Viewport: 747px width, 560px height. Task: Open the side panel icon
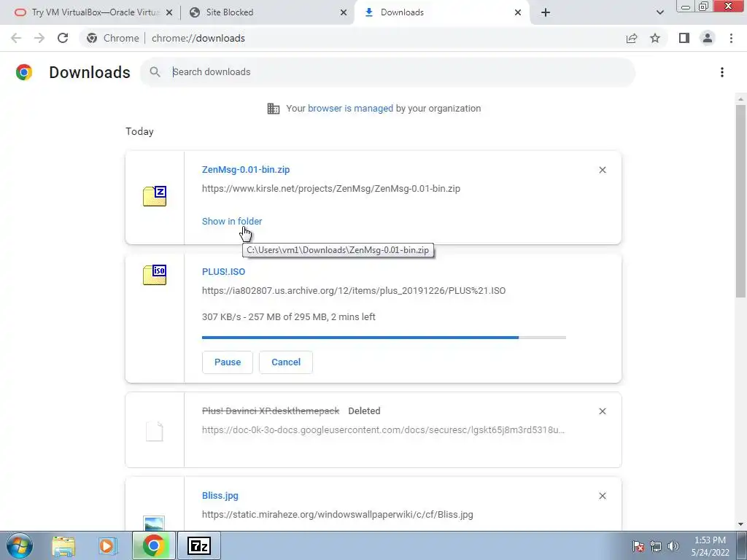tap(684, 38)
